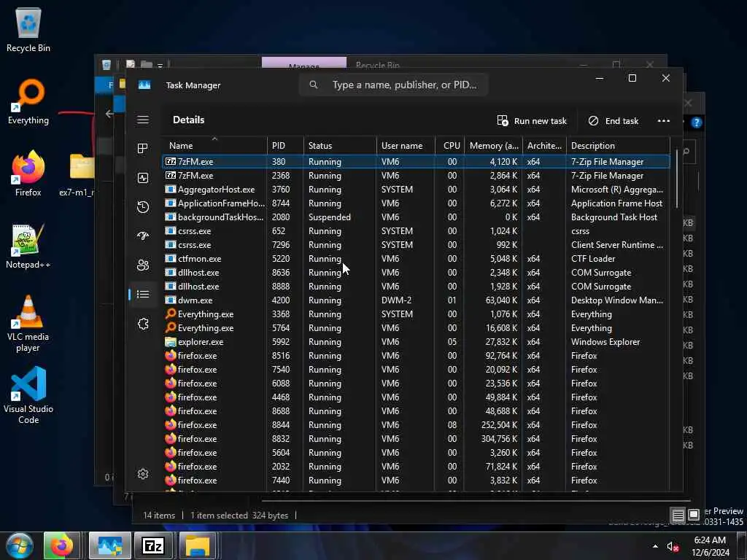Select the explorer.exe process row
Image resolution: width=747 pixels, height=560 pixels.
tap(416, 342)
